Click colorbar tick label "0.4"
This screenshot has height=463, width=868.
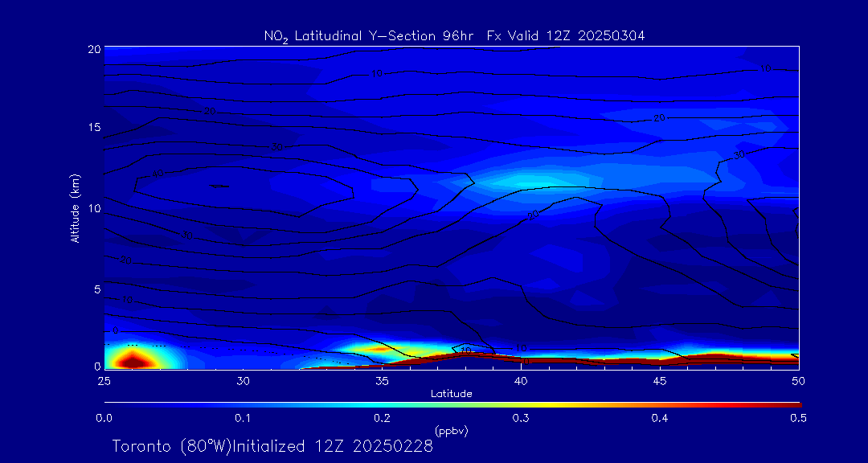[660, 419]
